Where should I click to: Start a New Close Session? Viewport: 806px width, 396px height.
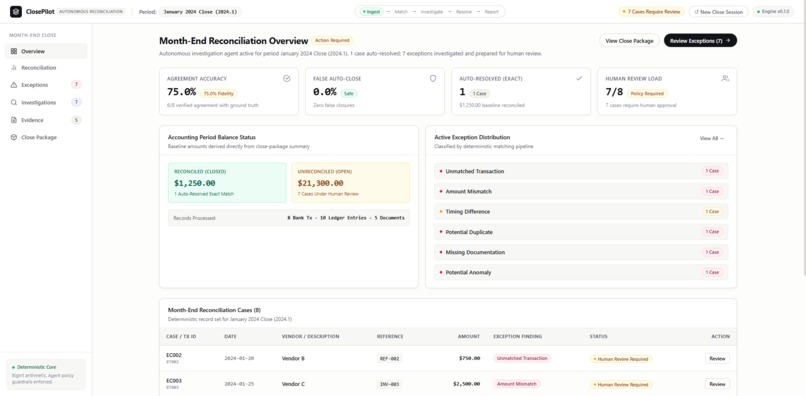tap(718, 12)
